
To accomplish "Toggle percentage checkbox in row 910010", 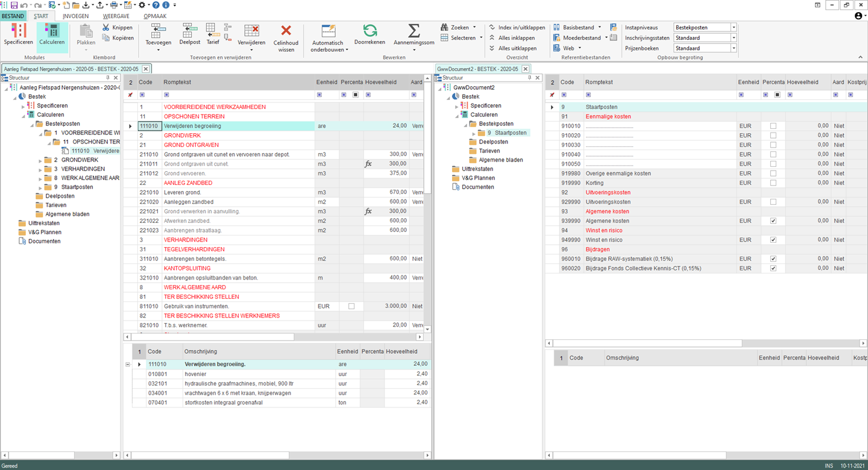I will [773, 126].
